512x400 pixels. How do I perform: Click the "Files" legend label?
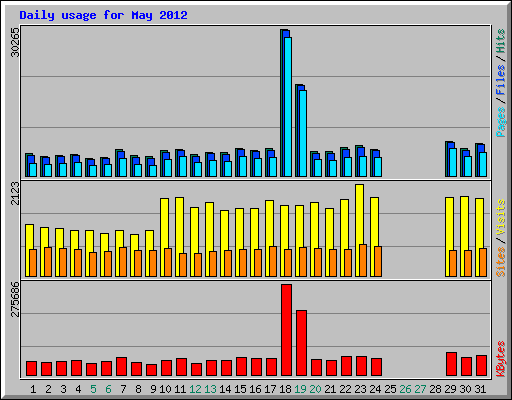[x=501, y=80]
